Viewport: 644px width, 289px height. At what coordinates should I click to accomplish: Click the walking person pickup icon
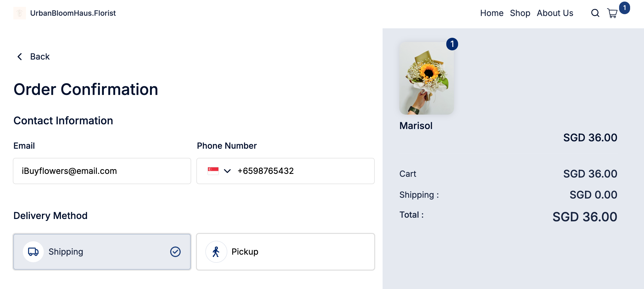216,251
